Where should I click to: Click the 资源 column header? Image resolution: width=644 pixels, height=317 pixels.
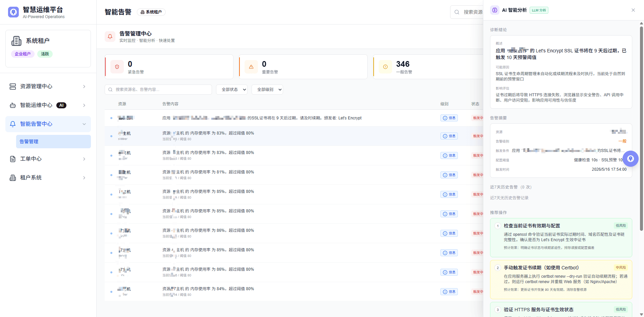tap(122, 104)
